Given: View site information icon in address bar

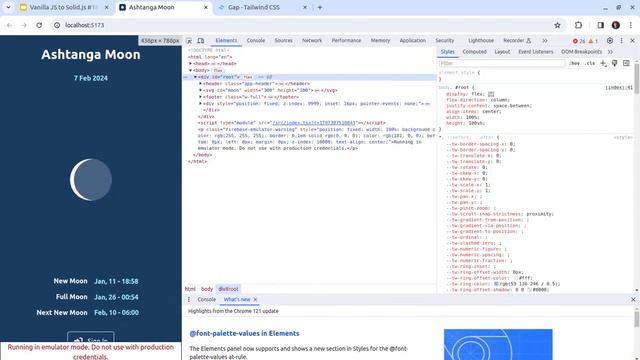Looking at the screenshot, I should [x=57, y=25].
